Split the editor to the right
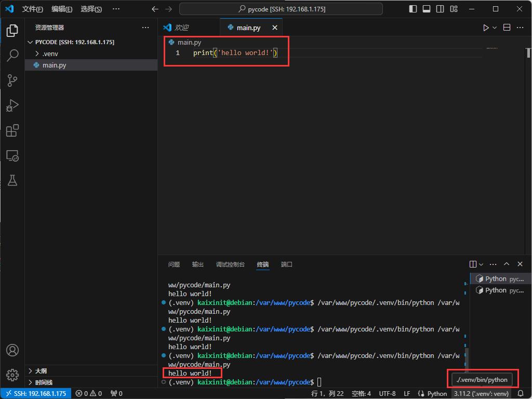Image resolution: width=532 pixels, height=399 pixels. pyautogui.click(x=507, y=28)
